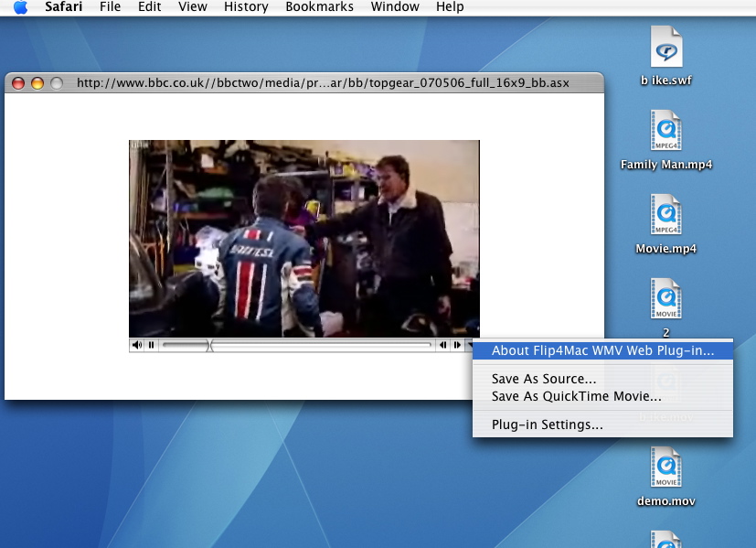Minimize the Safari video window
This screenshot has height=548, width=756.
37,83
